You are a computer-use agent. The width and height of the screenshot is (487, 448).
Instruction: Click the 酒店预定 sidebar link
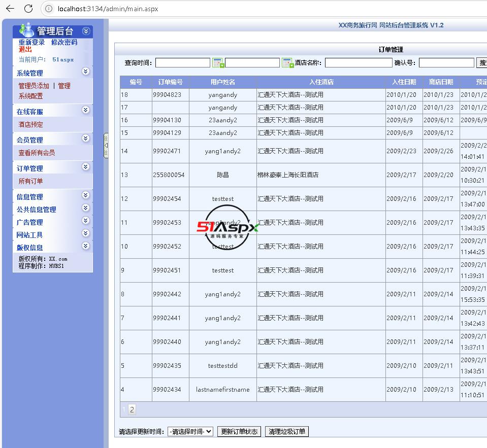coord(30,124)
